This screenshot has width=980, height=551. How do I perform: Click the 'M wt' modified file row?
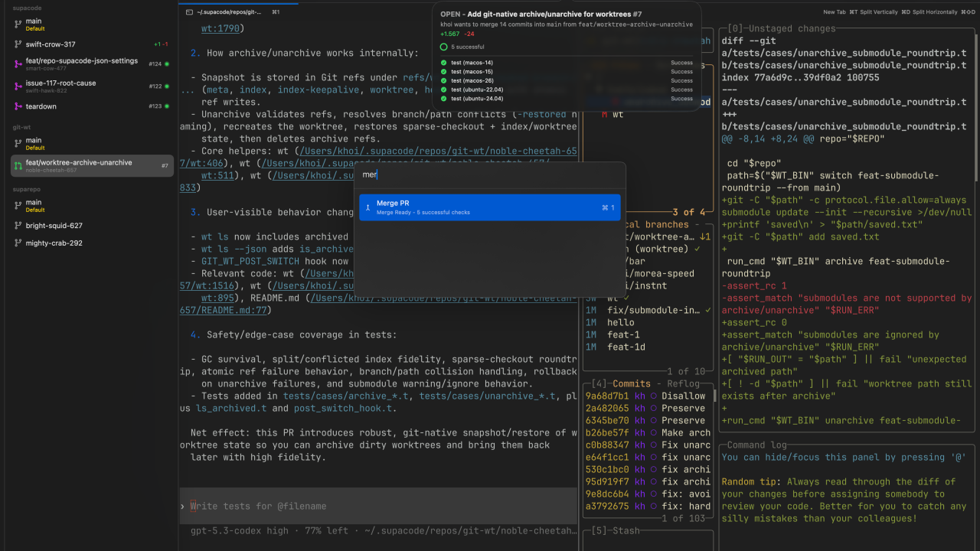click(x=648, y=114)
